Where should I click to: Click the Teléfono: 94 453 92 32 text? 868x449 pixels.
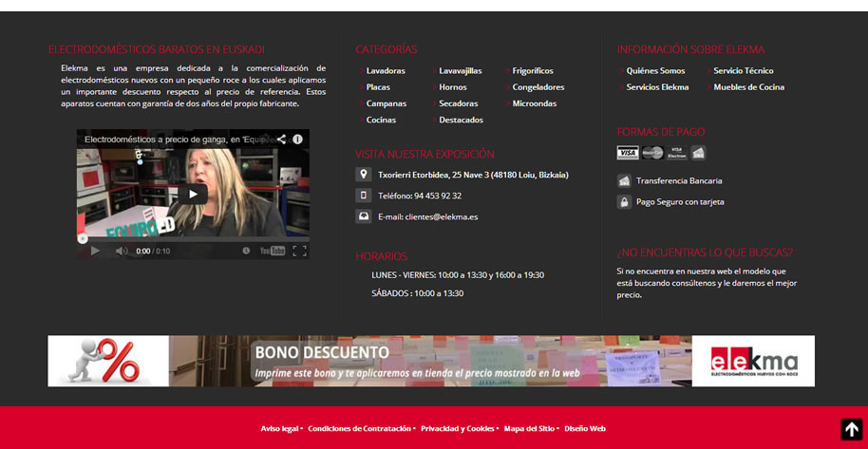coord(420,196)
